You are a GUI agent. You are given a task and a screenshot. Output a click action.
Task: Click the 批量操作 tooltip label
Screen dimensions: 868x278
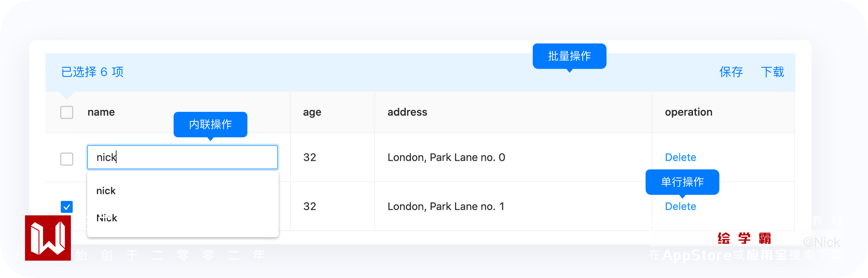click(x=569, y=56)
